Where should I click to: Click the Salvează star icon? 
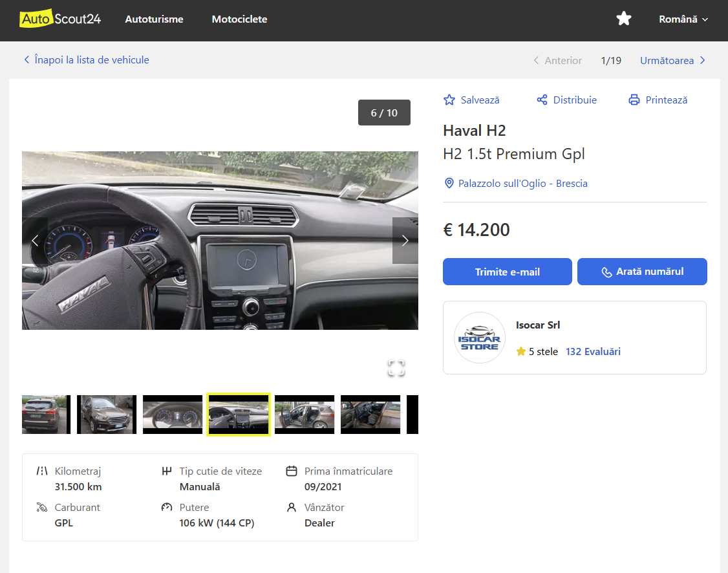(x=449, y=100)
